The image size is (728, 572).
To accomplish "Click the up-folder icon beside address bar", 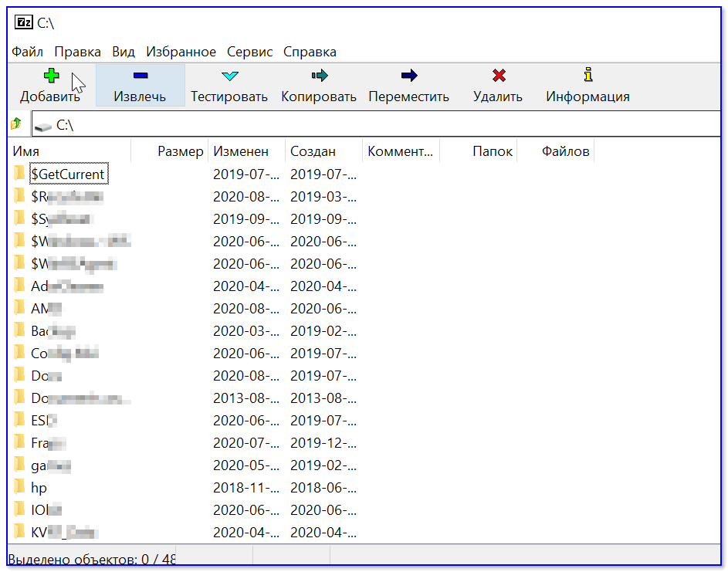I will coord(16,124).
